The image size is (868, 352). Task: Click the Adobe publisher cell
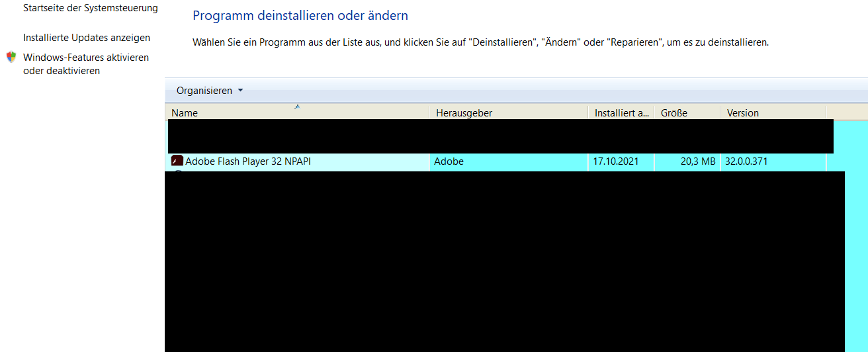(449, 161)
